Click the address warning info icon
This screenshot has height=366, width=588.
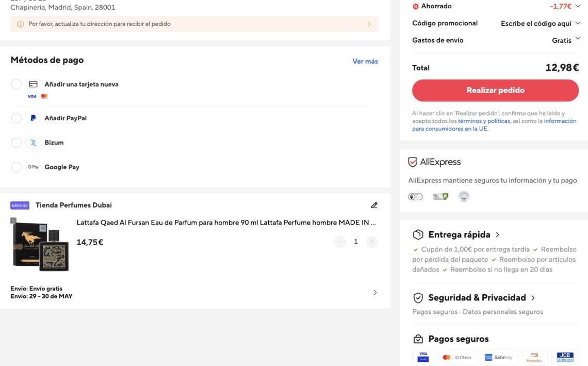point(21,24)
